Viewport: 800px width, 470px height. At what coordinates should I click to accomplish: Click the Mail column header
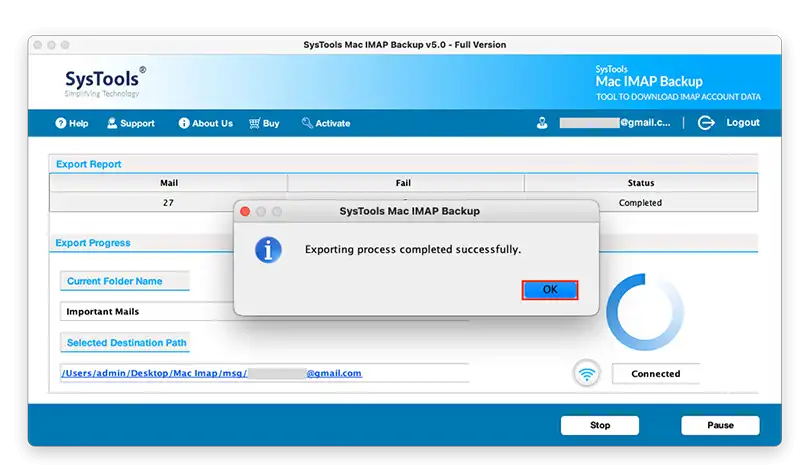169,183
